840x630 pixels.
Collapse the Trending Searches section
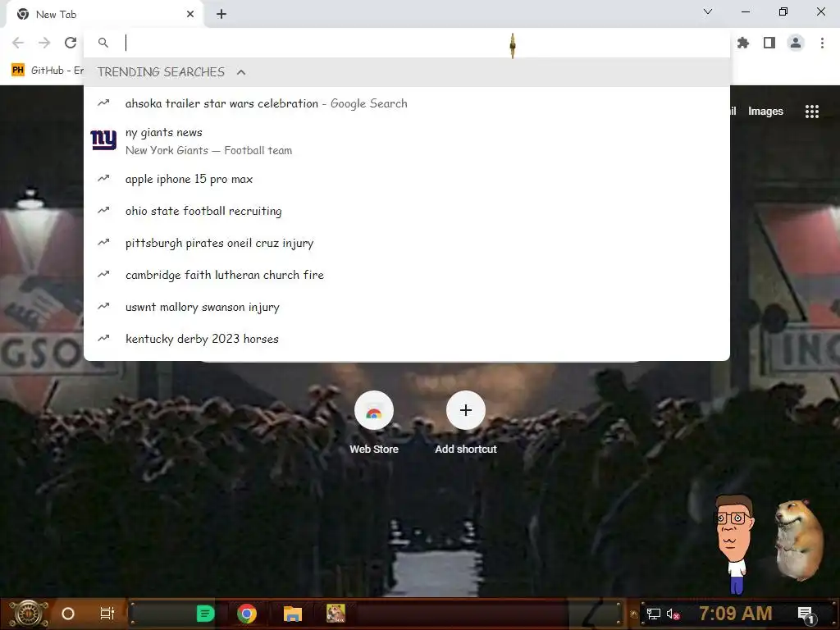[x=241, y=72]
